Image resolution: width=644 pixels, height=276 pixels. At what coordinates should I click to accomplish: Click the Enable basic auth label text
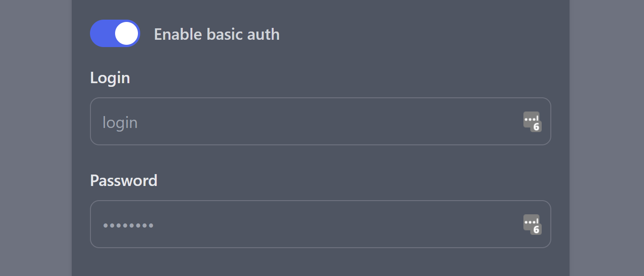pyautogui.click(x=217, y=34)
